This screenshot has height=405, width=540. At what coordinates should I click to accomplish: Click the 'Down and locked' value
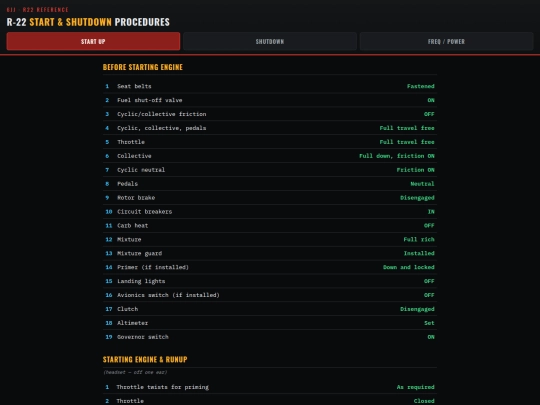409,267
